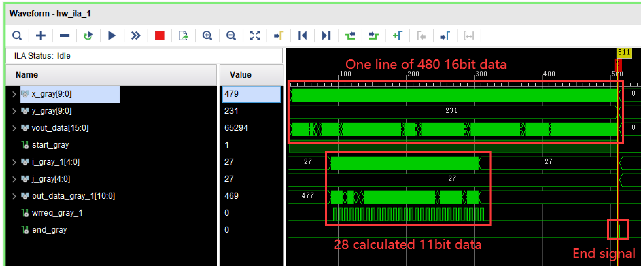The width and height of the screenshot is (644, 269).
Task: Click the export ILA data icon
Action: point(183,36)
